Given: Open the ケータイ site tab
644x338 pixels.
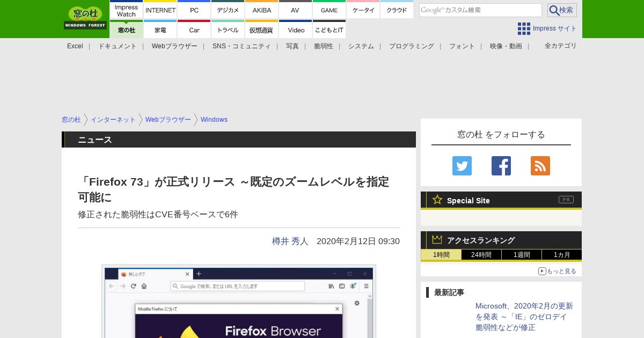Looking at the screenshot, I should pyautogui.click(x=363, y=10).
